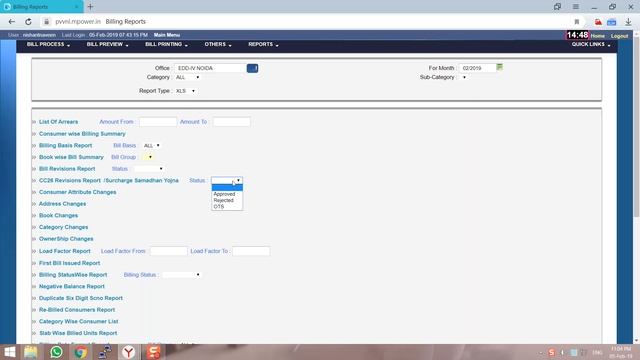Open the Bill Group dropdown
Viewport: 640px width, 360px height.
pos(147,157)
